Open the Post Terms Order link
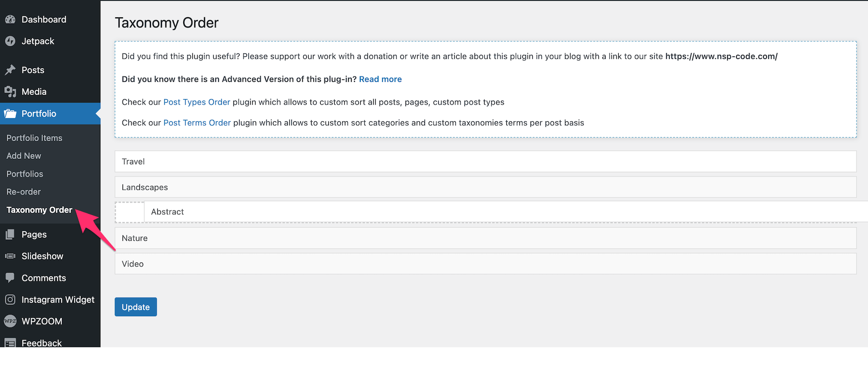Viewport: 868px width, 367px height. click(x=197, y=123)
